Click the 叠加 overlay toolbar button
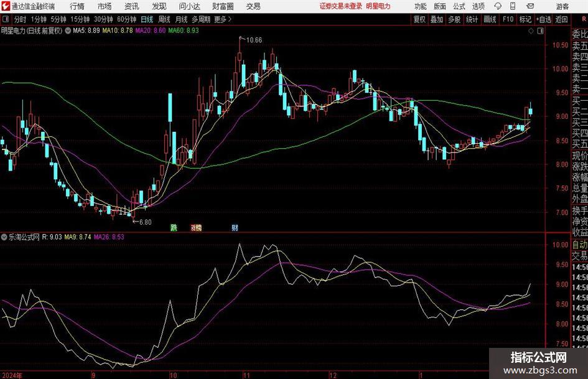The image size is (588, 379). [437, 19]
